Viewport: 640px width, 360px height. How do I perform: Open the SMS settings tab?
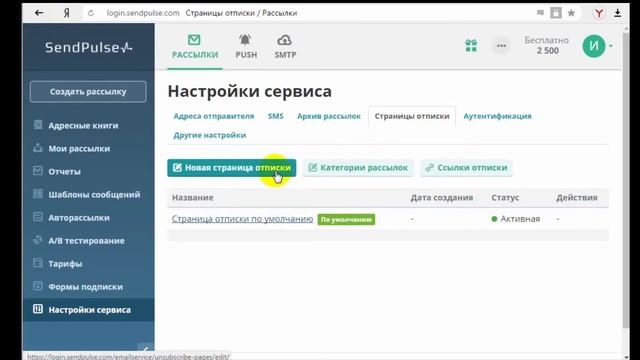click(x=276, y=116)
